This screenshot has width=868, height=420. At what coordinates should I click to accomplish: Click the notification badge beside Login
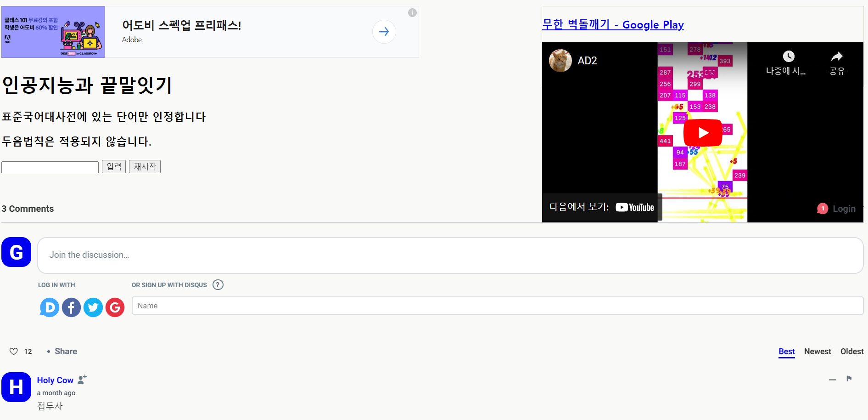pyautogui.click(x=823, y=209)
